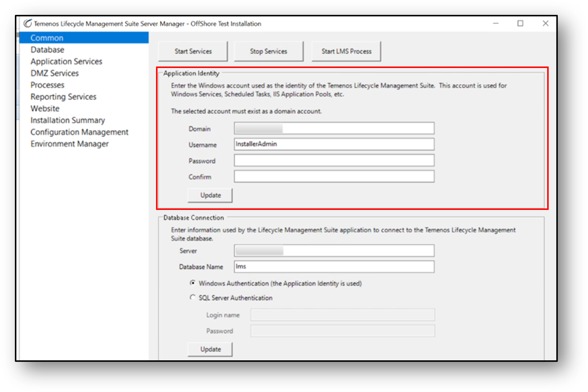The height and width of the screenshot is (392, 588).
Task: Click the 'Database Connection' group label
Action: tap(194, 218)
